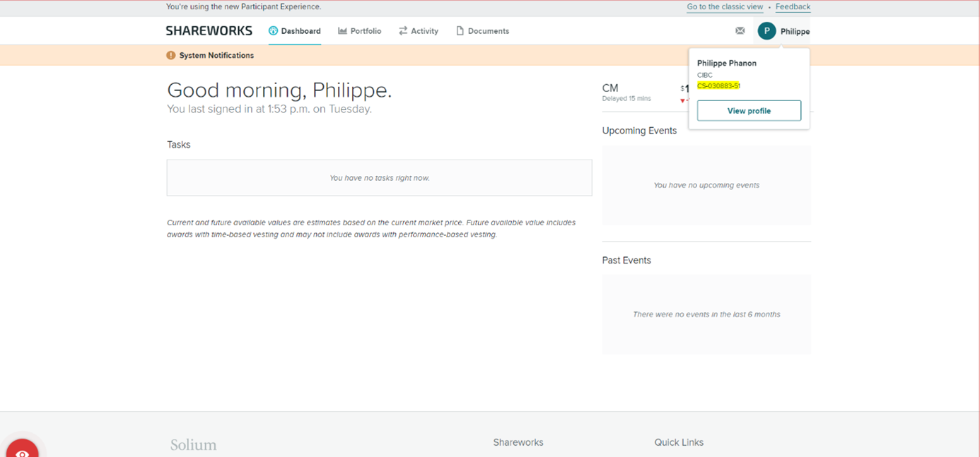Click the Dashboard gauge icon
980x457 pixels.
(x=273, y=31)
